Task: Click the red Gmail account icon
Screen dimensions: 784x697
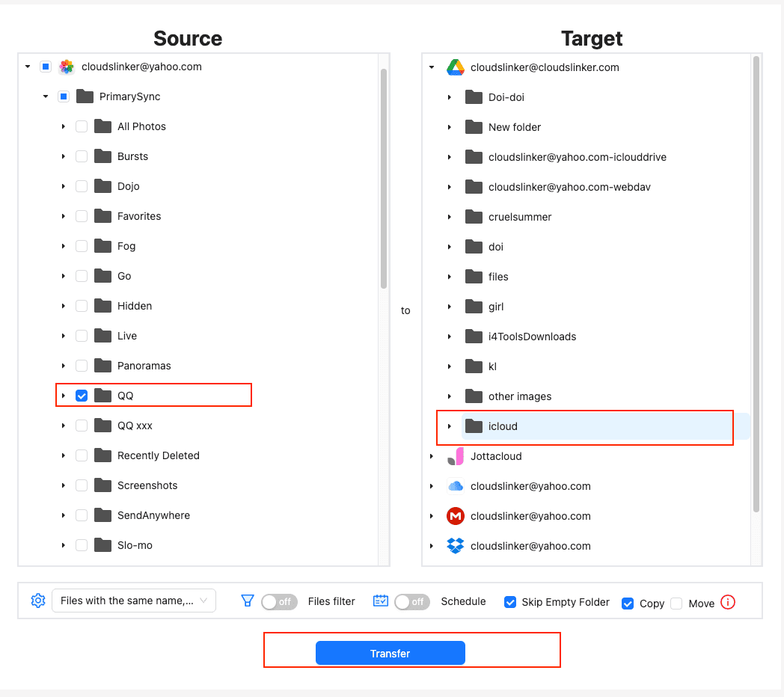Action: [x=456, y=516]
